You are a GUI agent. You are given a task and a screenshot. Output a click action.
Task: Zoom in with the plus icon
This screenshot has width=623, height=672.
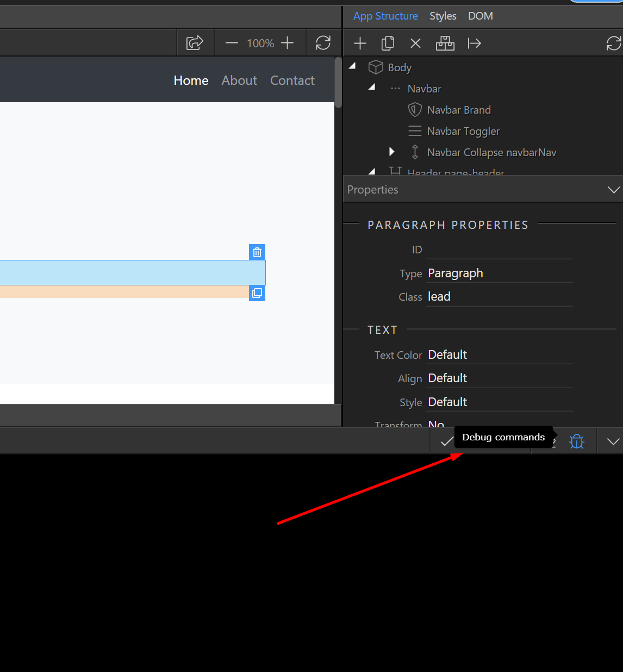tap(287, 43)
